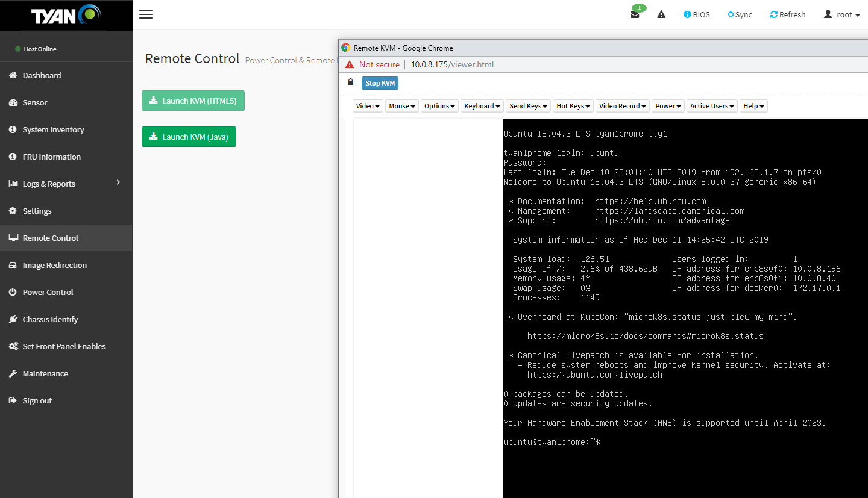Image resolution: width=868 pixels, height=498 pixels.
Task: Open the Send Keys dropdown
Action: pos(529,106)
